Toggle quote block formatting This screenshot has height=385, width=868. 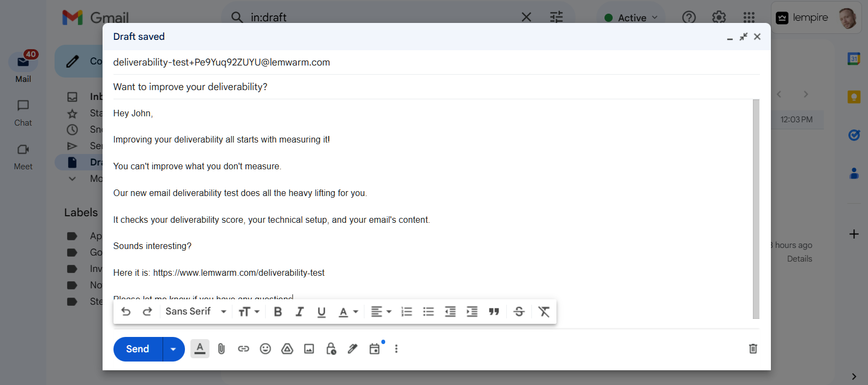click(494, 311)
